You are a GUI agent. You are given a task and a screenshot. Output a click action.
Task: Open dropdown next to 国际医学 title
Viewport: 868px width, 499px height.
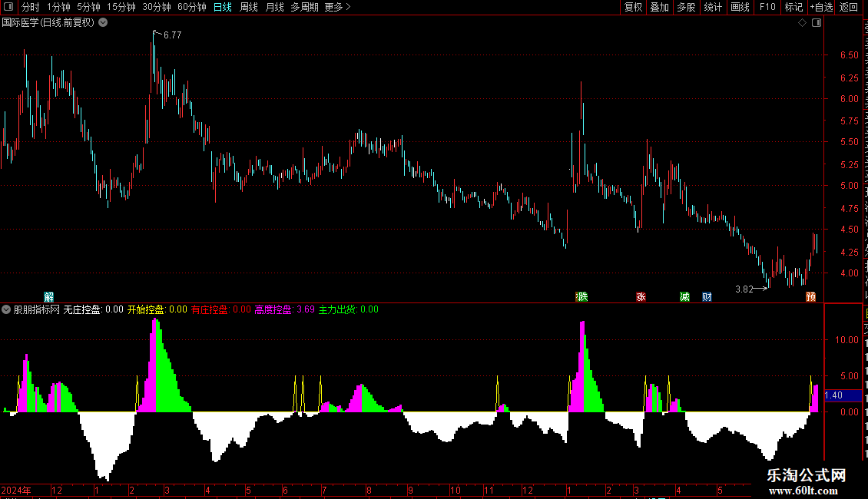click(103, 23)
